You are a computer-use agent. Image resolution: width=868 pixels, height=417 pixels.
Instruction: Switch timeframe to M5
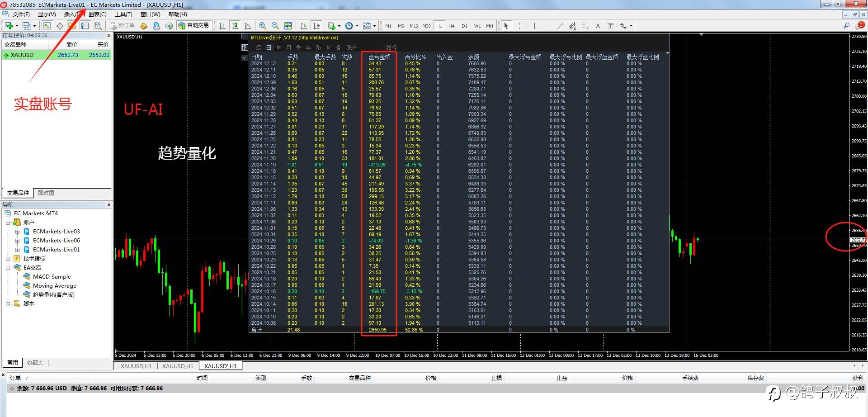click(401, 26)
